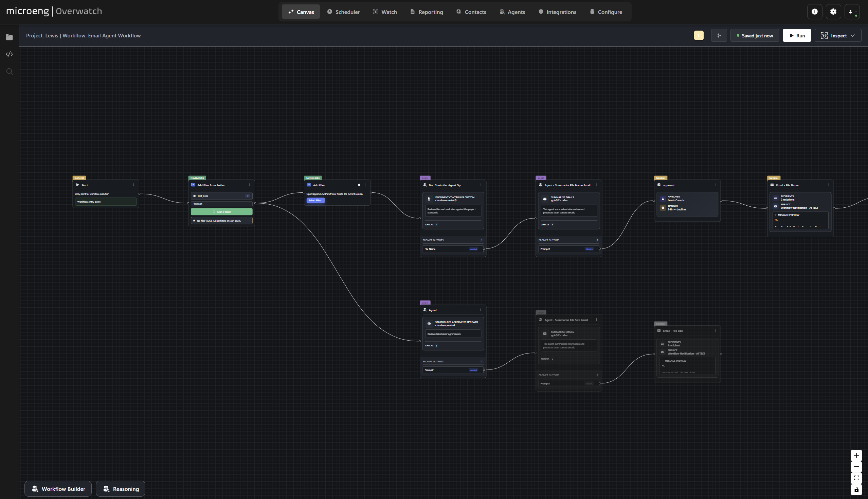This screenshot has height=499, width=868.
Task: Click the Scan Folder button
Action: click(x=221, y=212)
